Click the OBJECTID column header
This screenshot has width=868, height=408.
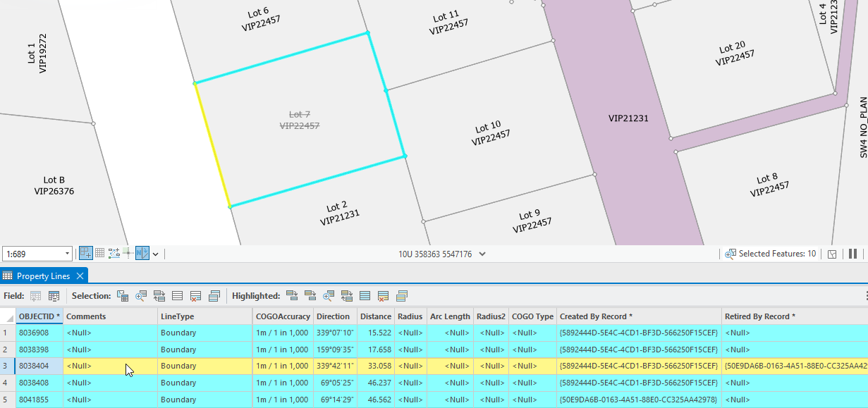pos(39,316)
